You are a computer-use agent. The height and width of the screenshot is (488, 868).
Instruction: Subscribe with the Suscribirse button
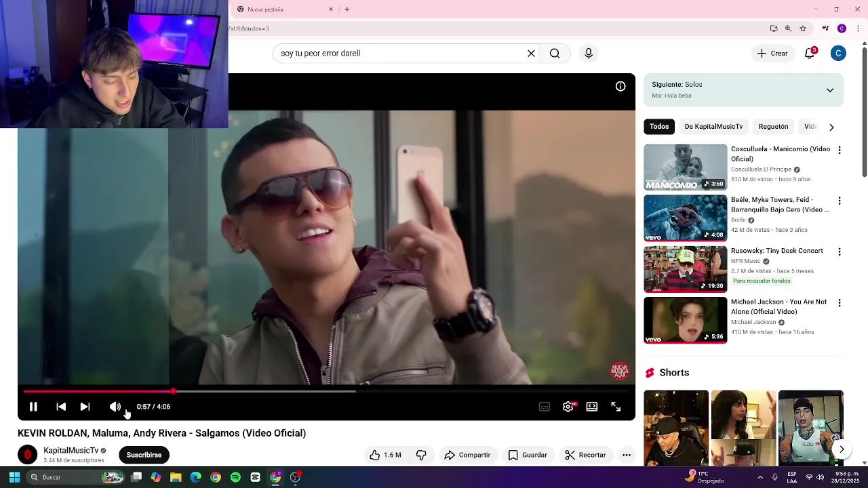click(144, 455)
